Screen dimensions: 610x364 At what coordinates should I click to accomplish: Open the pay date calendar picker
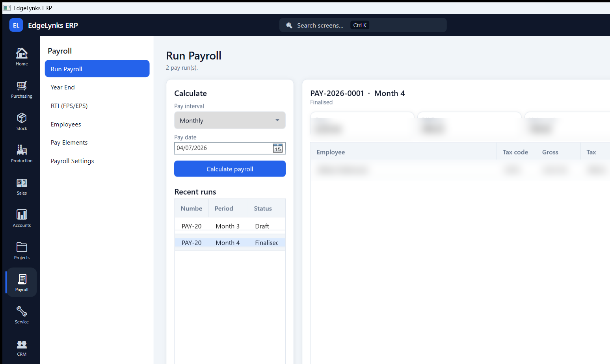pyautogui.click(x=278, y=148)
